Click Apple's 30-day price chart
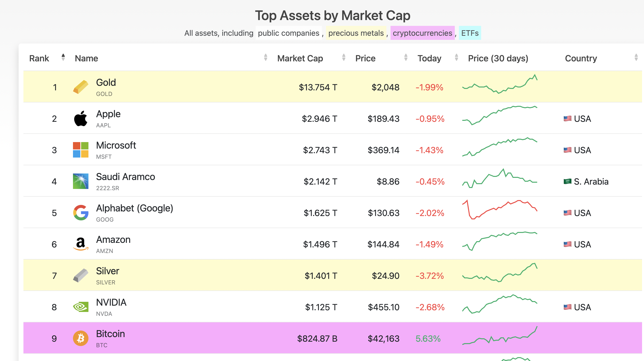 tap(499, 115)
